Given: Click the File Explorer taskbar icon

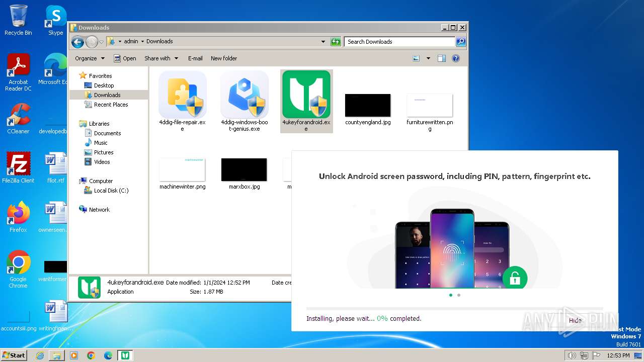Looking at the screenshot, I should point(57,355).
